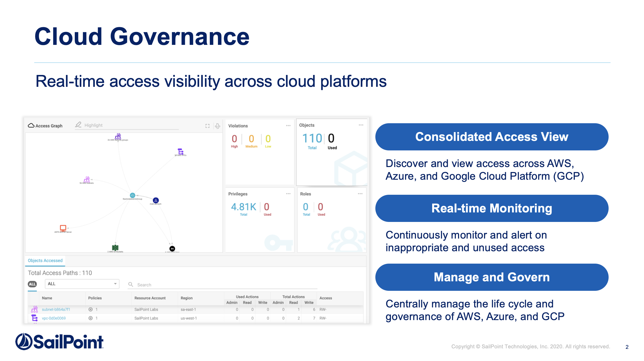This screenshot has height=361, width=644.
Task: Click the AWS KMS keys node
Action: pyautogui.click(x=172, y=249)
